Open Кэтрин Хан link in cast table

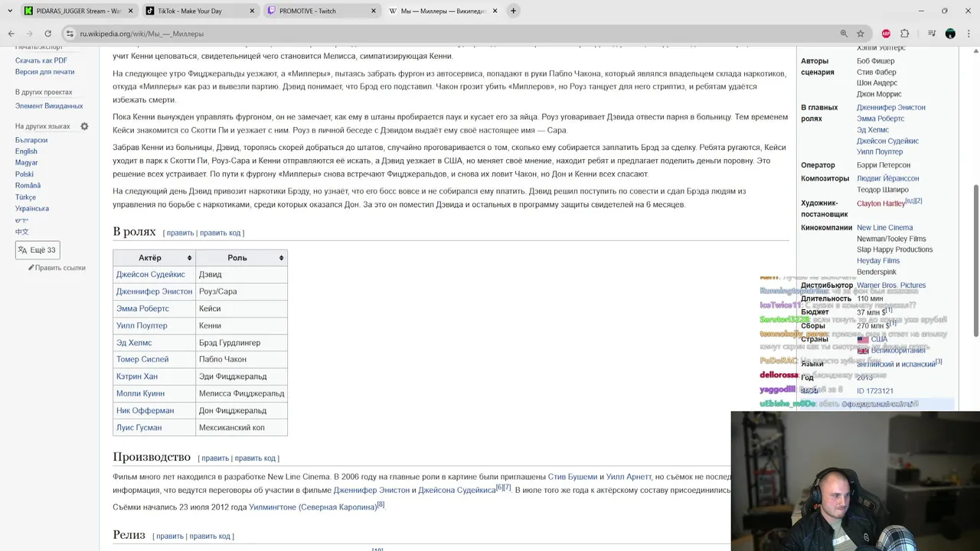(137, 377)
